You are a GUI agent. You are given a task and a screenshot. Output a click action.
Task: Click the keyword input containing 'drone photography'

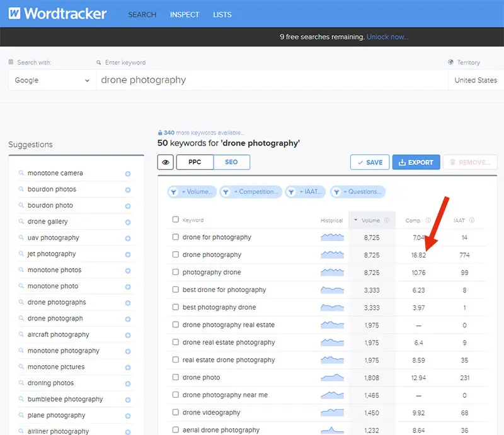(x=272, y=80)
